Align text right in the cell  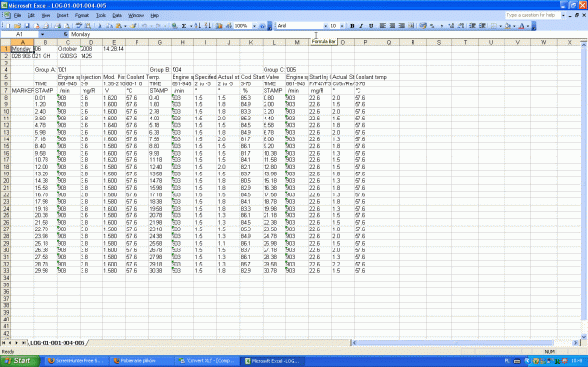401,26
